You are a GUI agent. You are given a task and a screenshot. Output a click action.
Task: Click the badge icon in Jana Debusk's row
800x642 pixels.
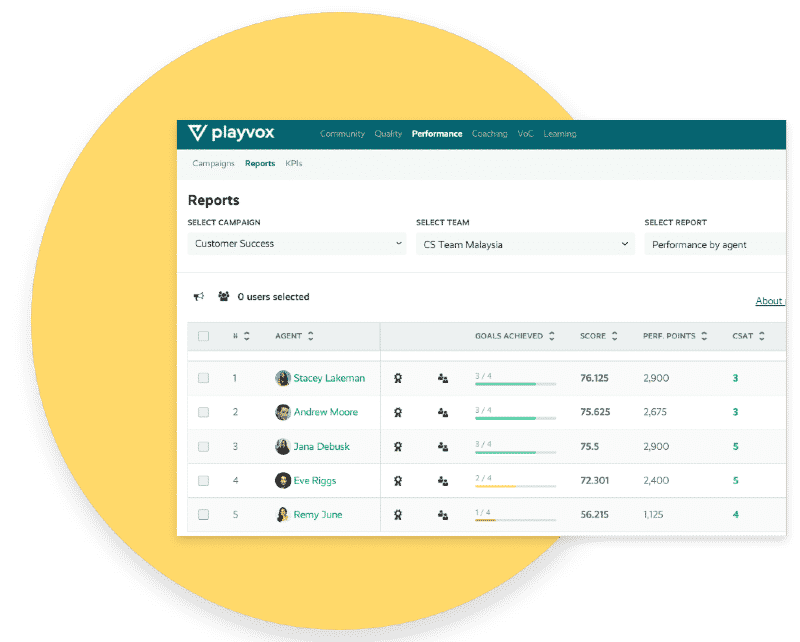[x=398, y=447]
